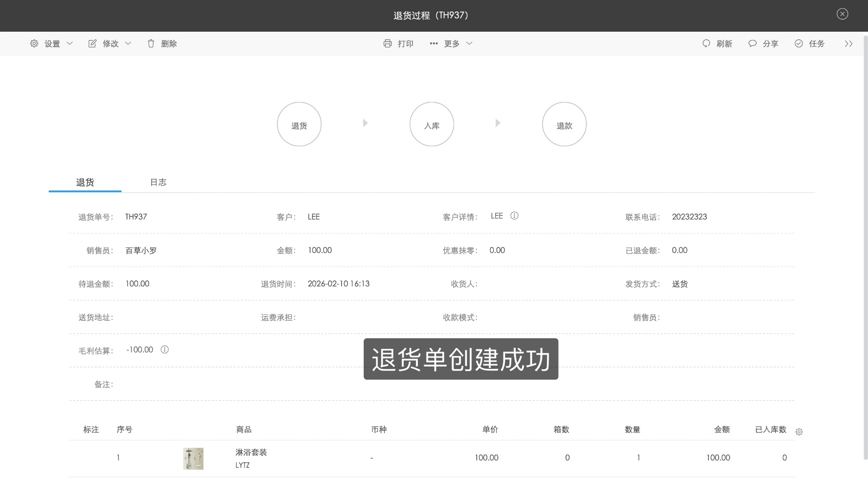Click the >> toolbar overflow chevron
Viewport: 868px width, 504px height.
(849, 43)
